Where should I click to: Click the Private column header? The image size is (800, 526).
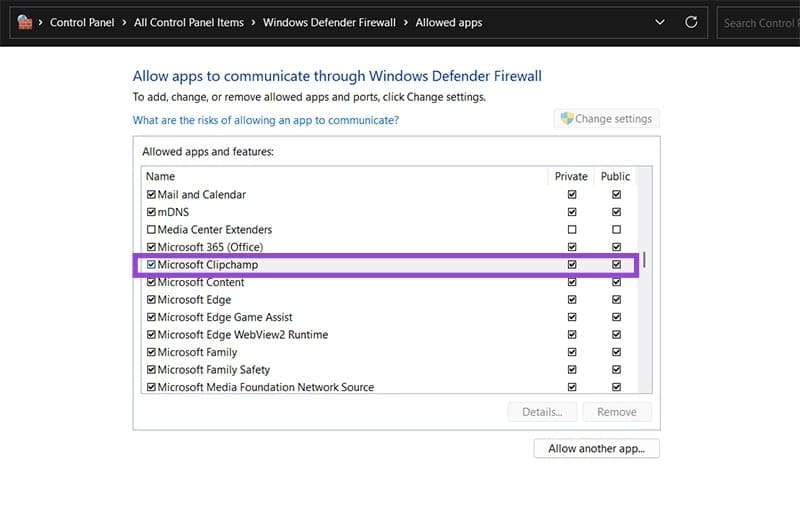pos(571,177)
